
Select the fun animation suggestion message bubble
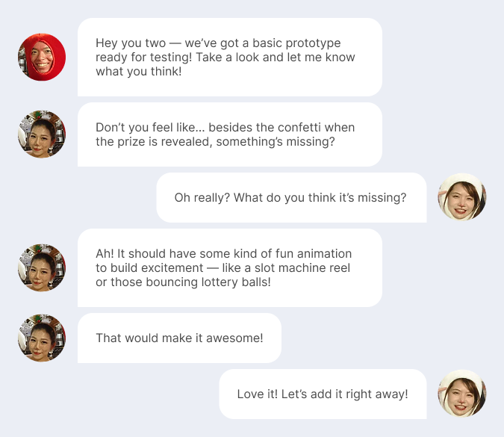tap(229, 267)
